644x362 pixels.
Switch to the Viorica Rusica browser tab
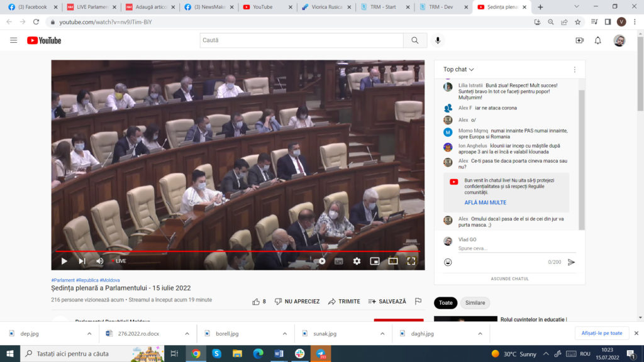coord(326,7)
